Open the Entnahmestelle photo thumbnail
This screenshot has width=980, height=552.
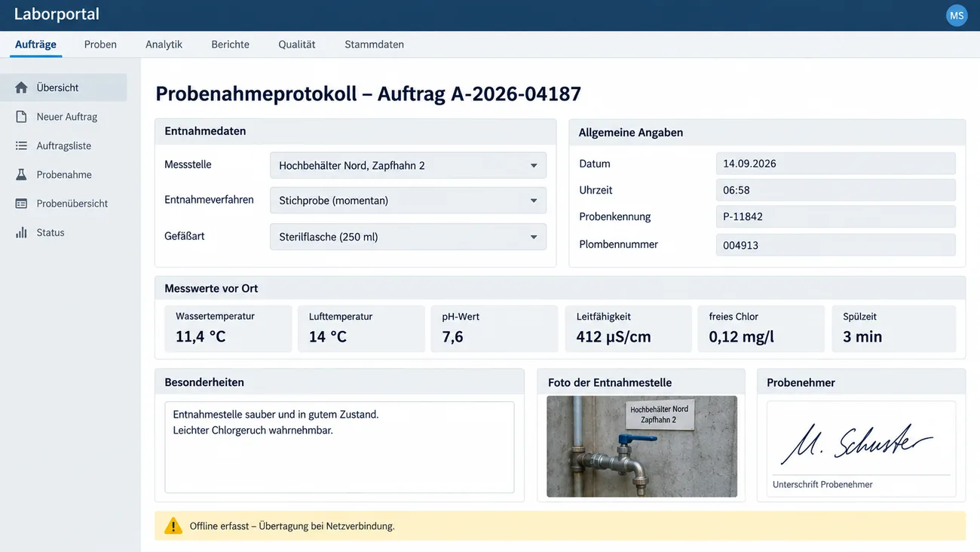coord(642,446)
